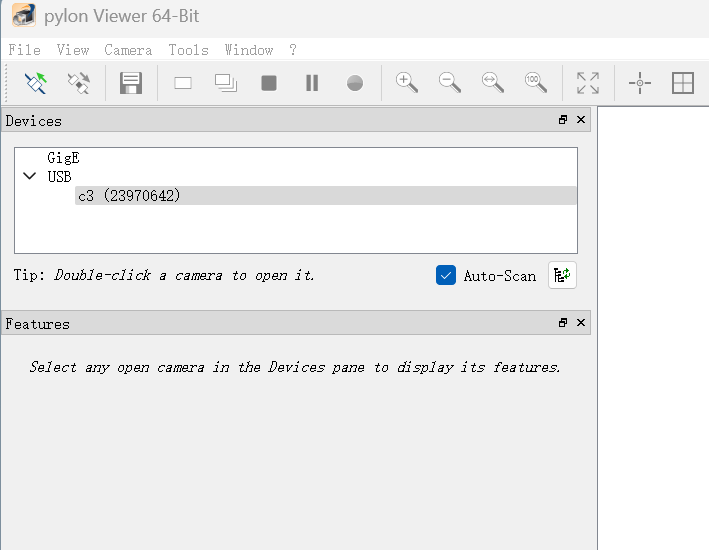Open the ? help menu
The height and width of the screenshot is (550, 709).
point(293,50)
